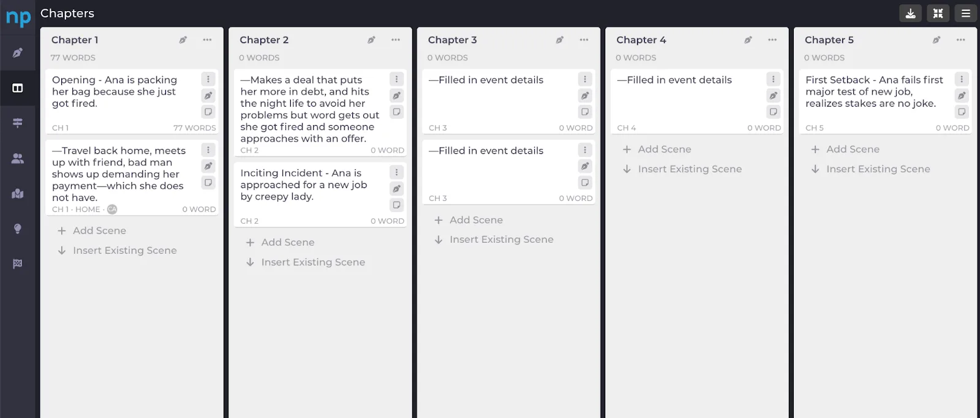Image resolution: width=980 pixels, height=418 pixels.
Task: Open Chapter 3 three-dot options menu
Action: [x=584, y=40]
